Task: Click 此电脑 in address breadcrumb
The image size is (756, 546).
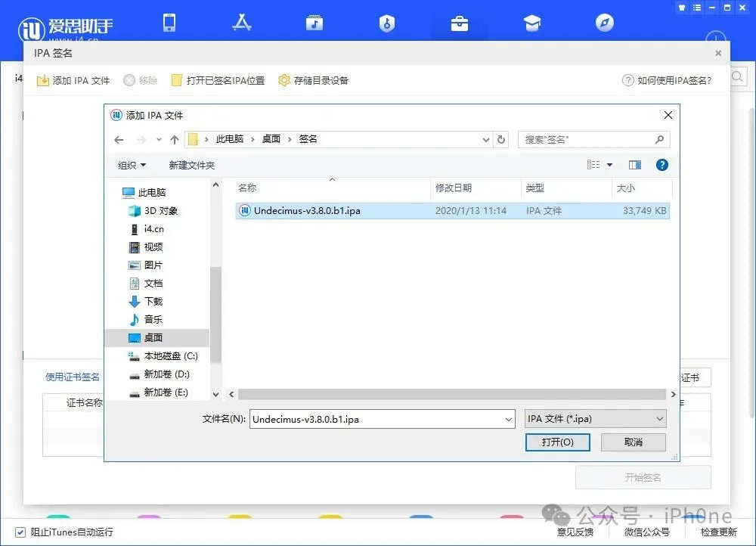Action: [x=230, y=139]
